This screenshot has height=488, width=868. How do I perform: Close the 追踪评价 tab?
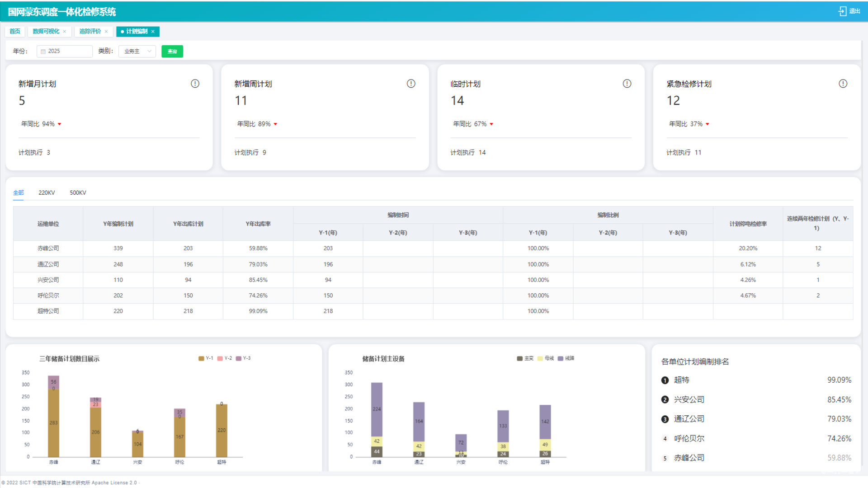(x=106, y=32)
